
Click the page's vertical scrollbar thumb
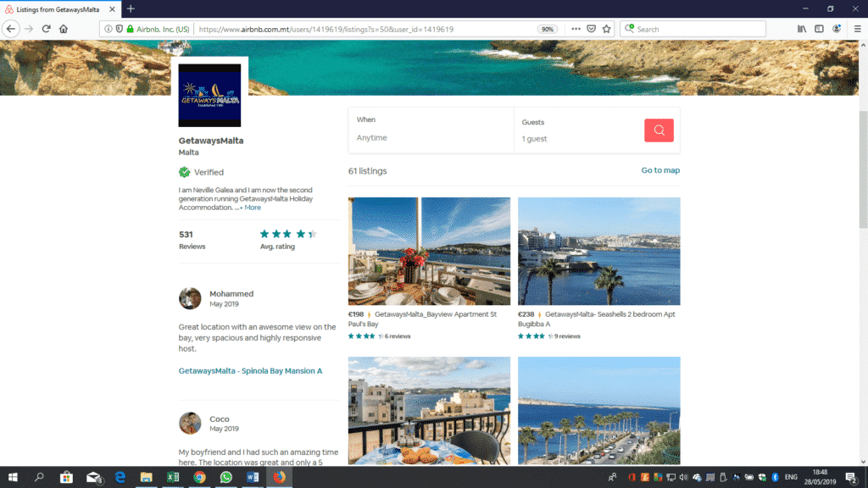point(863,169)
